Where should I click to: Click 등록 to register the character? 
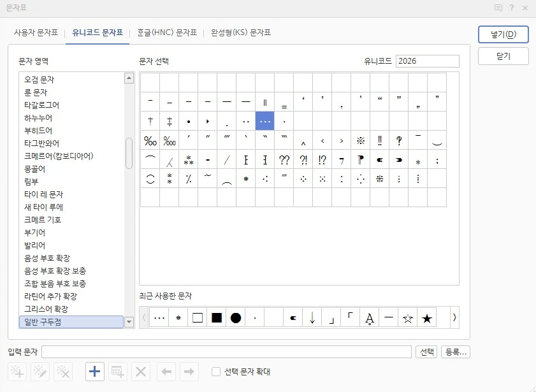click(x=455, y=351)
